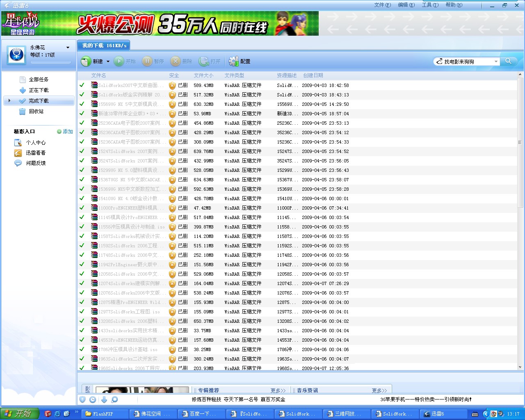
Task: Open the 工具(T) menu
Action: point(430,5)
